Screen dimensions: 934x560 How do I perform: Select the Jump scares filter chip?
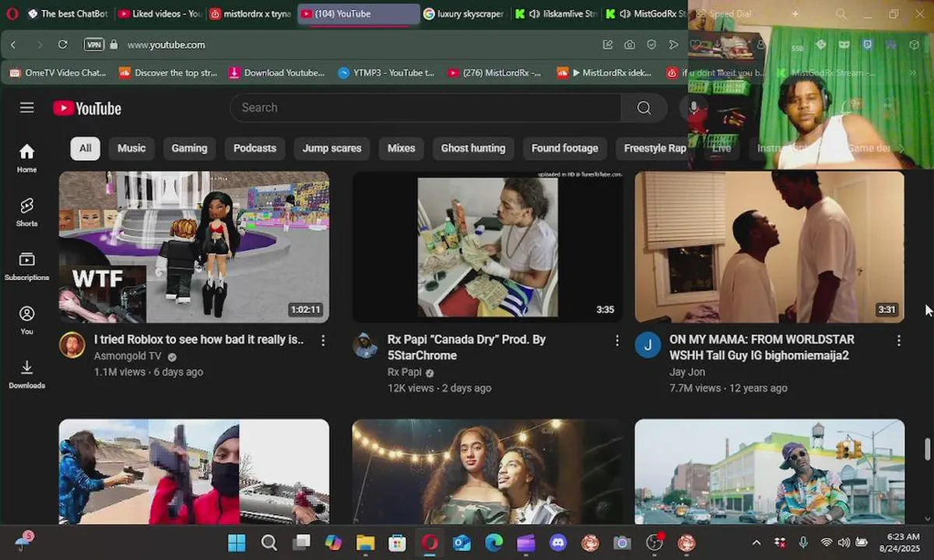tap(332, 148)
